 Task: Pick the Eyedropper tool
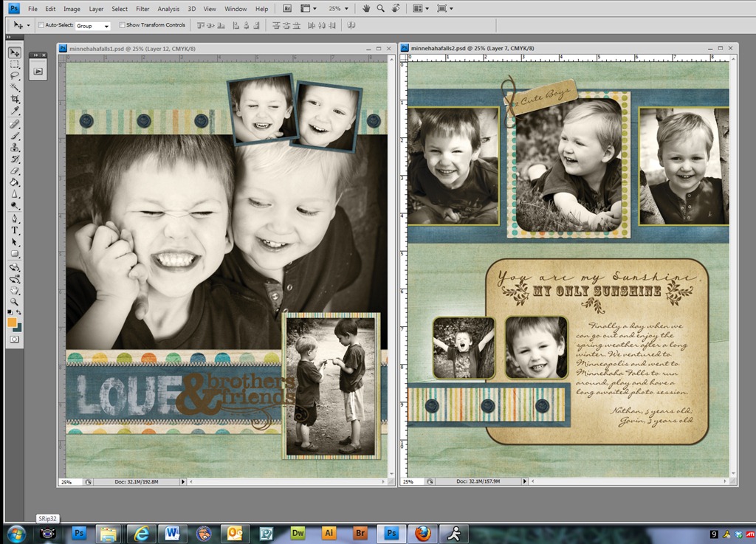click(x=15, y=111)
